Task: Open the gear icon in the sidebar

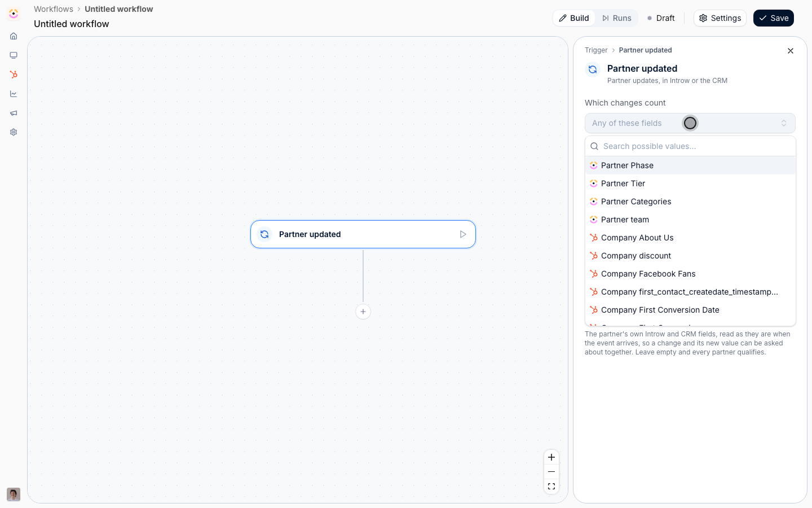Action: coord(14,132)
